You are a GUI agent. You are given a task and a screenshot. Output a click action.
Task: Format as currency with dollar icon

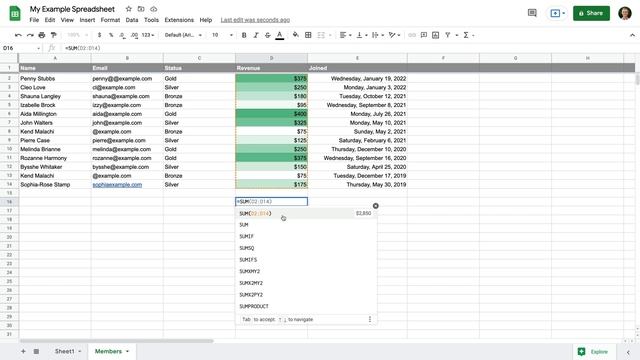99,35
